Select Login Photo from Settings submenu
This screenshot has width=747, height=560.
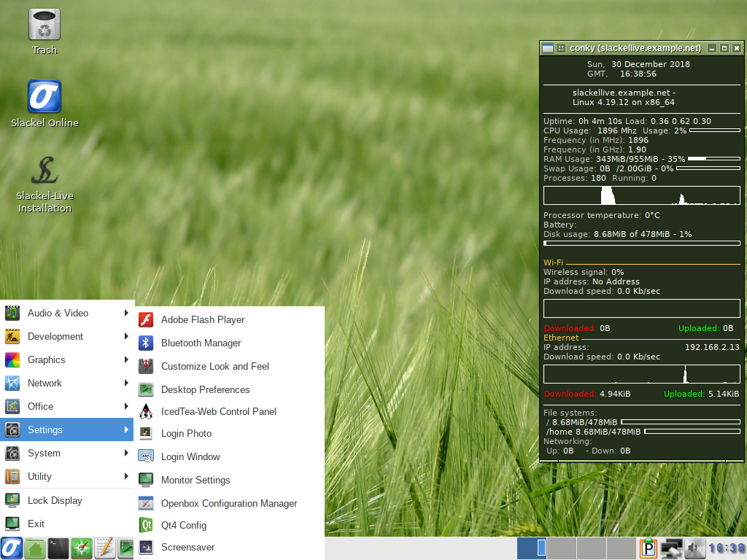pos(230,433)
